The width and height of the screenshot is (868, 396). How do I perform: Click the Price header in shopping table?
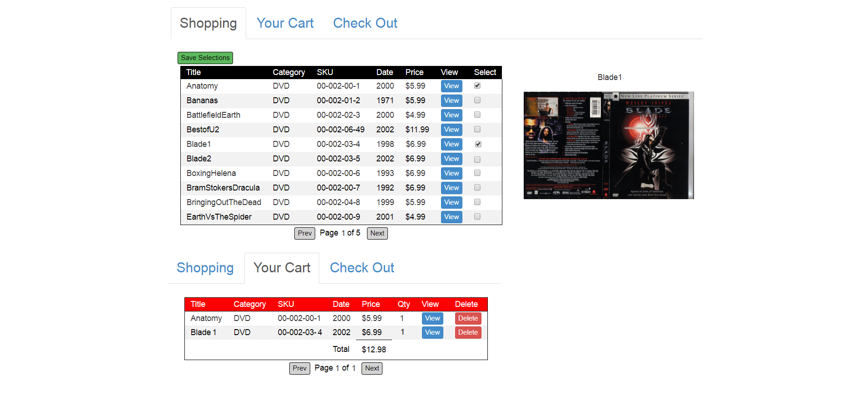[x=415, y=72]
